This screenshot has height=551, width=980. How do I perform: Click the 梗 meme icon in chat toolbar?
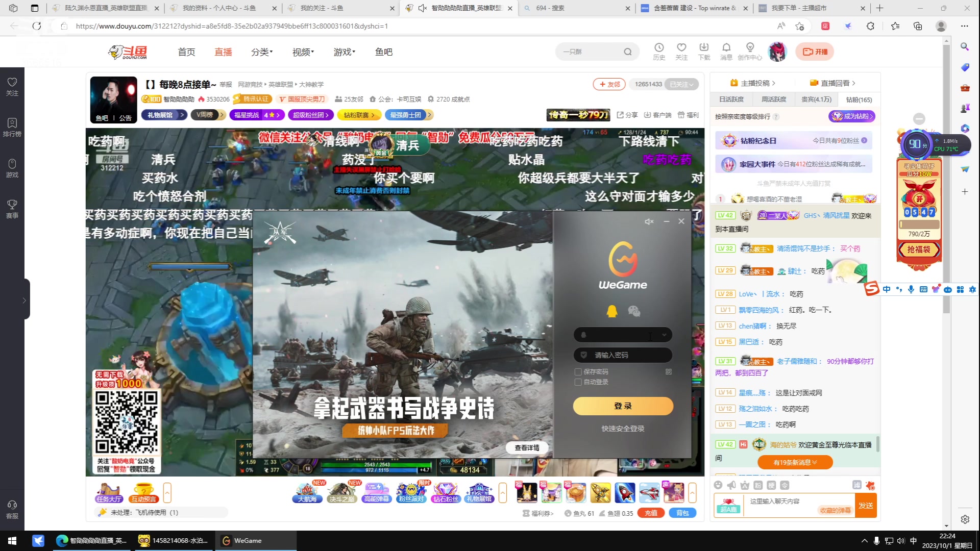coord(771,485)
